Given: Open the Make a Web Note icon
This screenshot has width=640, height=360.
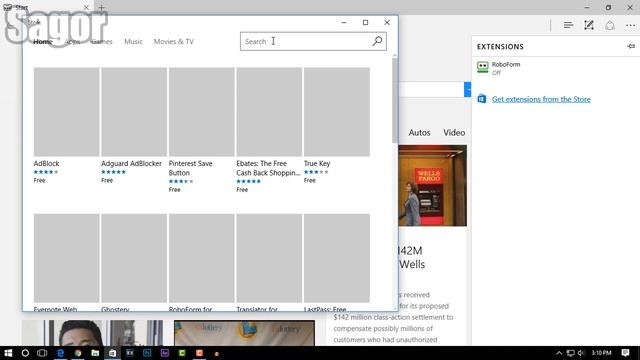Looking at the screenshot, I should tap(589, 25).
